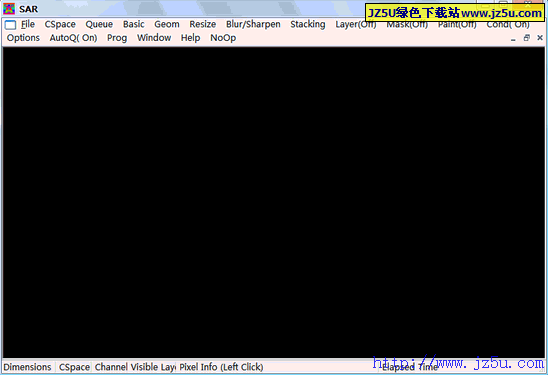Image resolution: width=548 pixels, height=375 pixels.
Task: Open the Resize menu
Action: coord(203,24)
